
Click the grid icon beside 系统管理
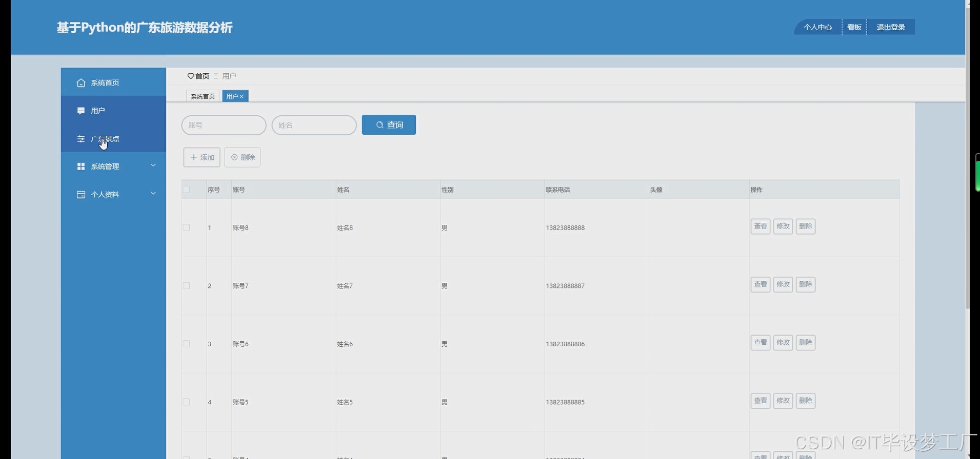pyautogui.click(x=81, y=166)
